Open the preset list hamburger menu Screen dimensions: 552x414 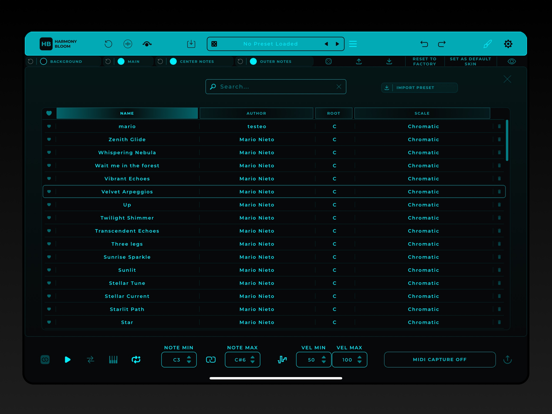pos(353,44)
